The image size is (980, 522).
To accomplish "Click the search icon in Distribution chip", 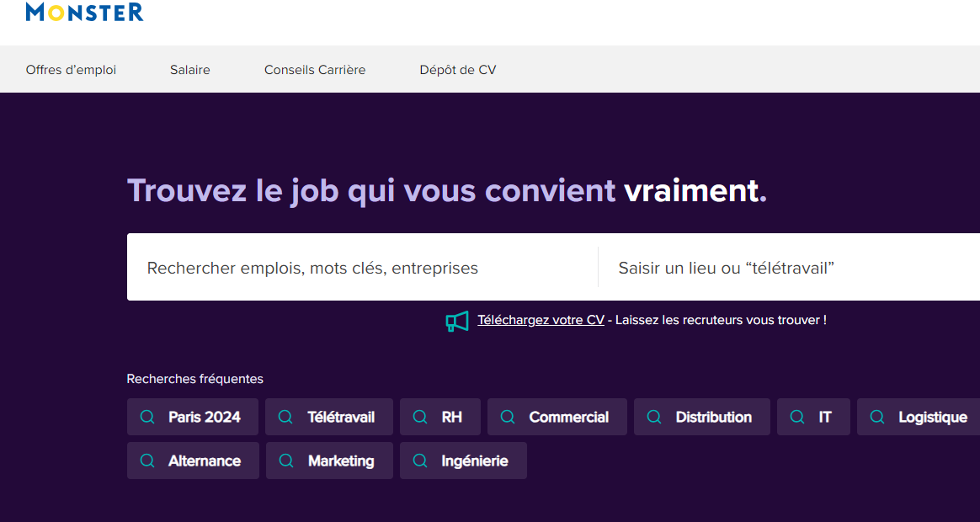I will (x=654, y=417).
